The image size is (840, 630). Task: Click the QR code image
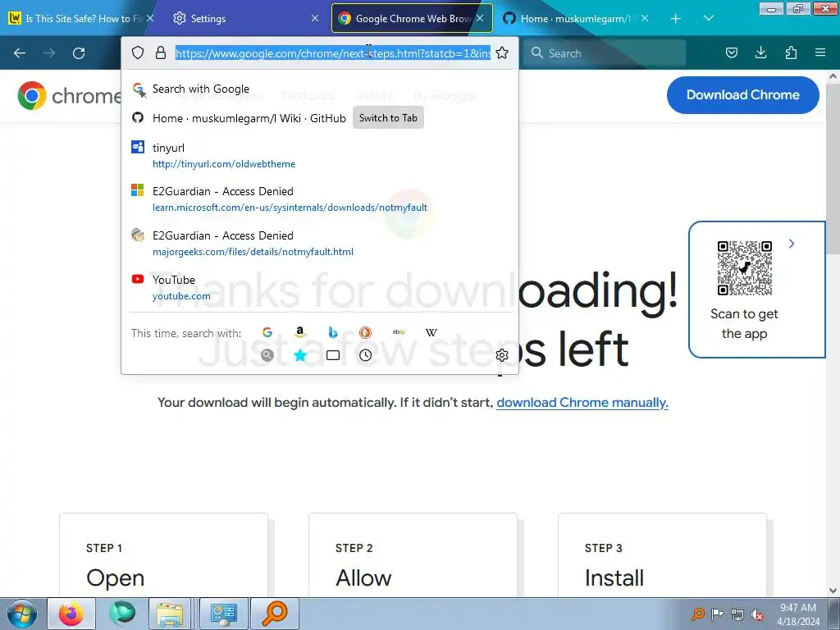coord(745,268)
